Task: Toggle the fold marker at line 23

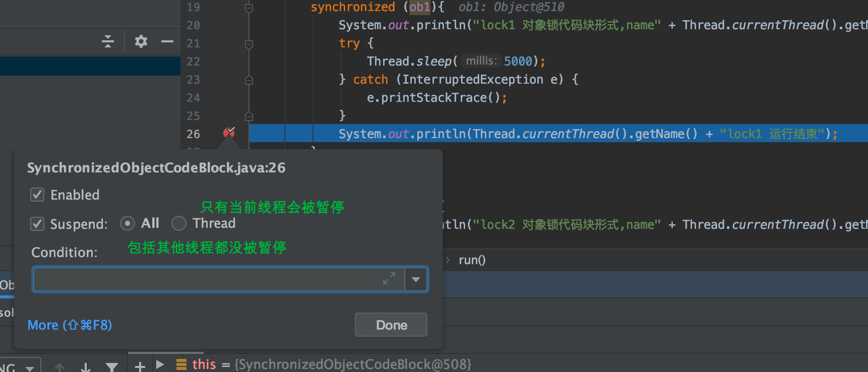Action: 249,80
